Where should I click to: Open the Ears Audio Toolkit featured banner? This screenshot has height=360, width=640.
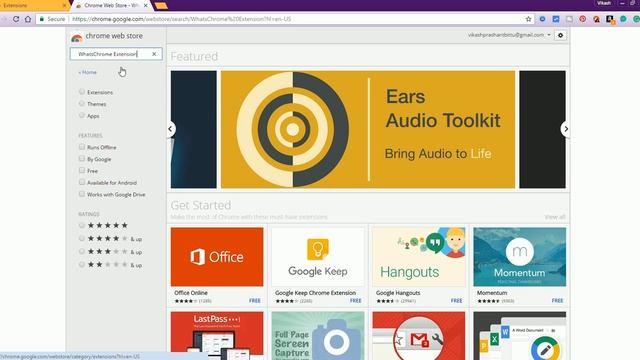pyautogui.click(x=368, y=129)
